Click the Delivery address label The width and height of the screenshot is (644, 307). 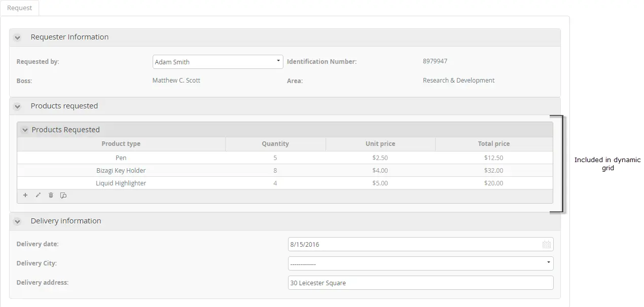click(43, 283)
